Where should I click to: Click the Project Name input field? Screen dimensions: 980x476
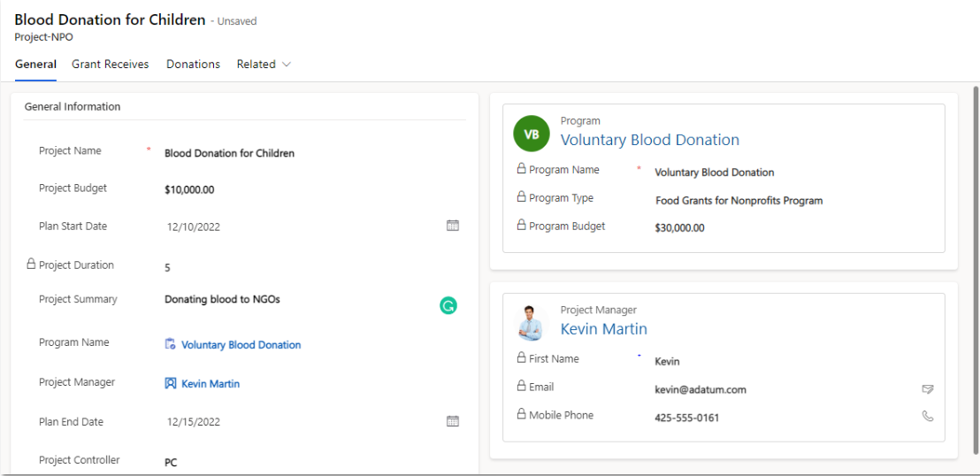[301, 153]
